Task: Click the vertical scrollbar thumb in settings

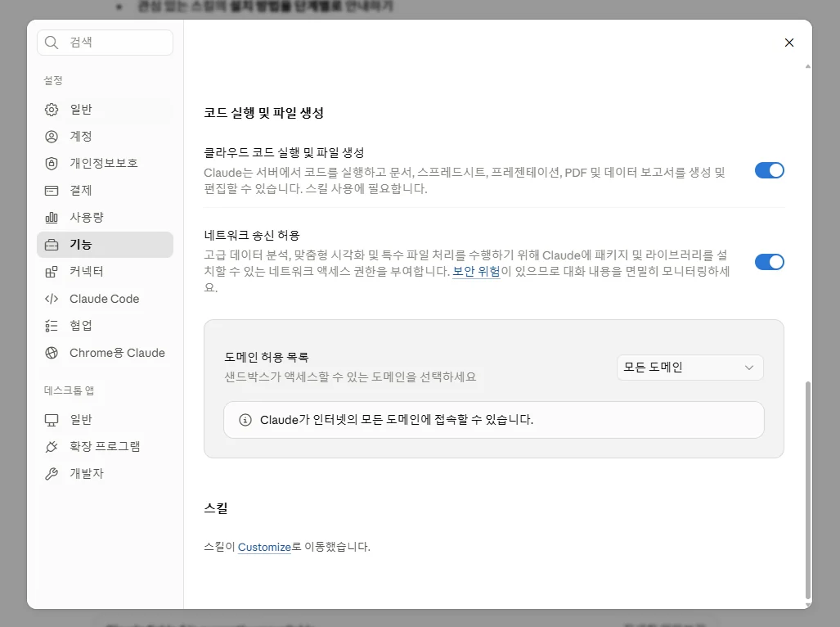Action: click(808, 489)
